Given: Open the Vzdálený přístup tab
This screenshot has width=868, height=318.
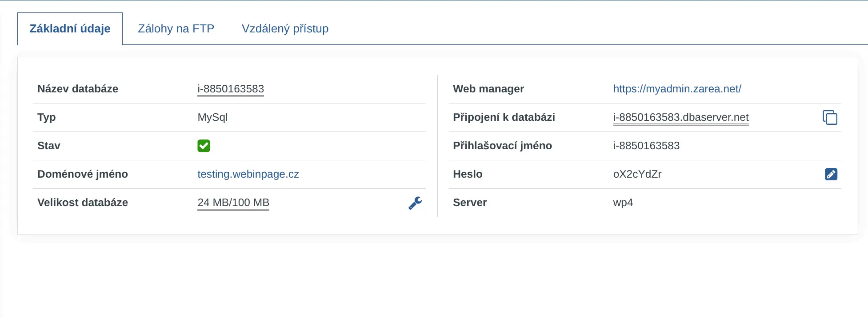Looking at the screenshot, I should [x=285, y=28].
